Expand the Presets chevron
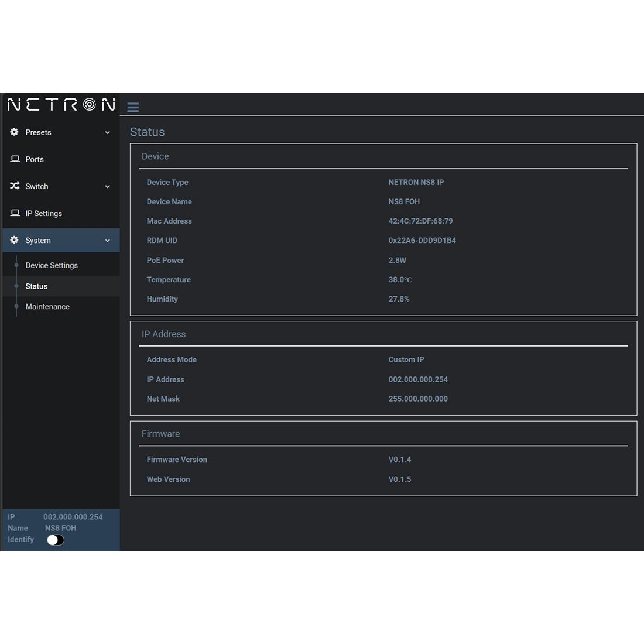 tap(107, 133)
